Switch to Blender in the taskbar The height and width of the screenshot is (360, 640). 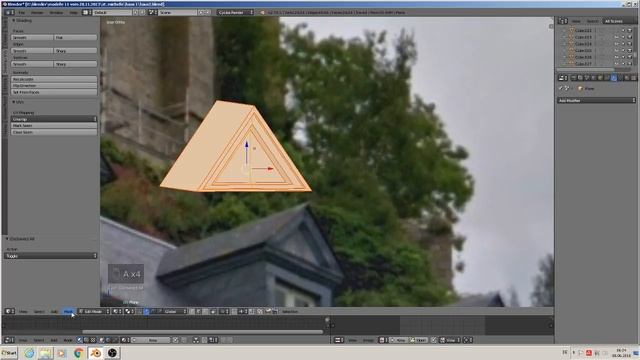coord(96,353)
